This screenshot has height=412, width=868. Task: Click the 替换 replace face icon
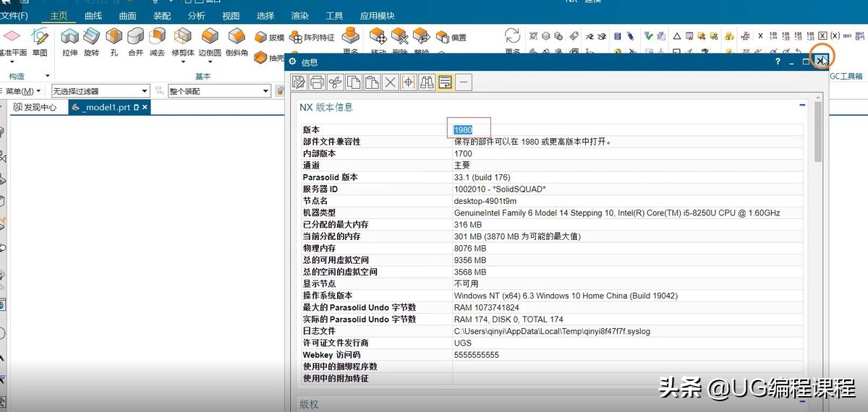(422, 38)
